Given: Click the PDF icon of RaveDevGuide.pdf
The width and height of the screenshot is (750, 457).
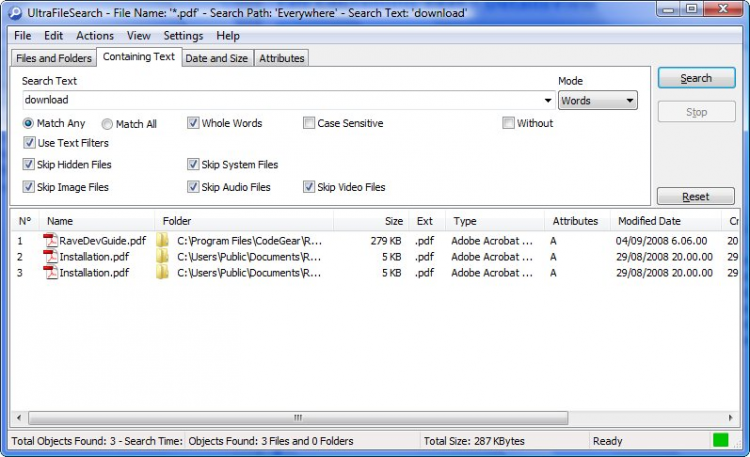Looking at the screenshot, I should [50, 240].
